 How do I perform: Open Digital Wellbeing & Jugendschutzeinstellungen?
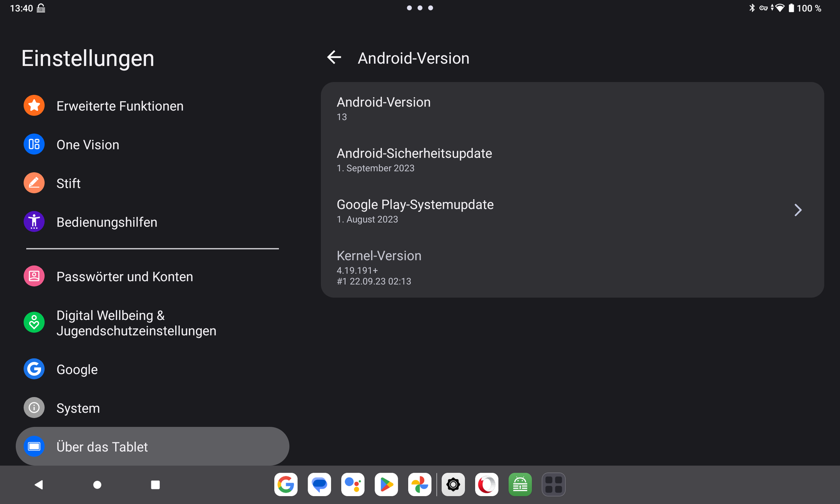(136, 323)
